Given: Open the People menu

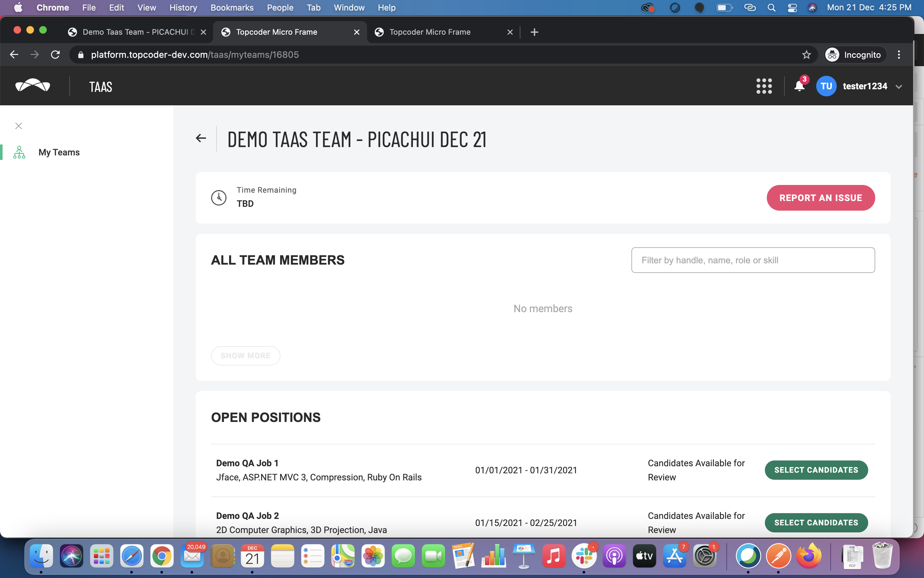Looking at the screenshot, I should (x=280, y=8).
